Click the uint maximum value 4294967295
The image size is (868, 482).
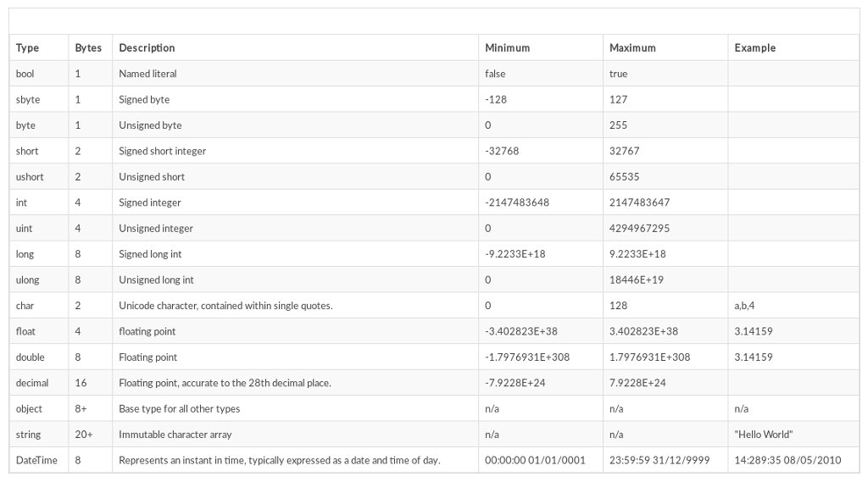[x=639, y=229]
